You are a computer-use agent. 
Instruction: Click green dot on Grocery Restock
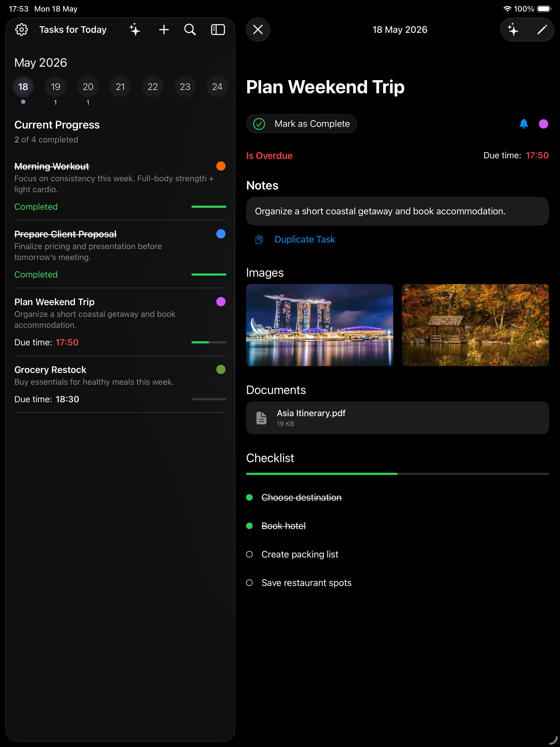[x=221, y=369]
